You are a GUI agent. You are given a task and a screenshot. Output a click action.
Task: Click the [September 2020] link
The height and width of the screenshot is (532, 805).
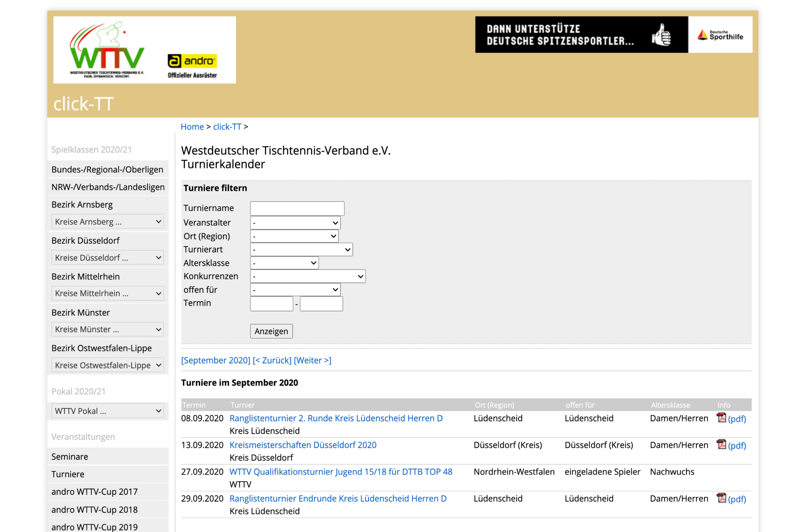pos(216,360)
